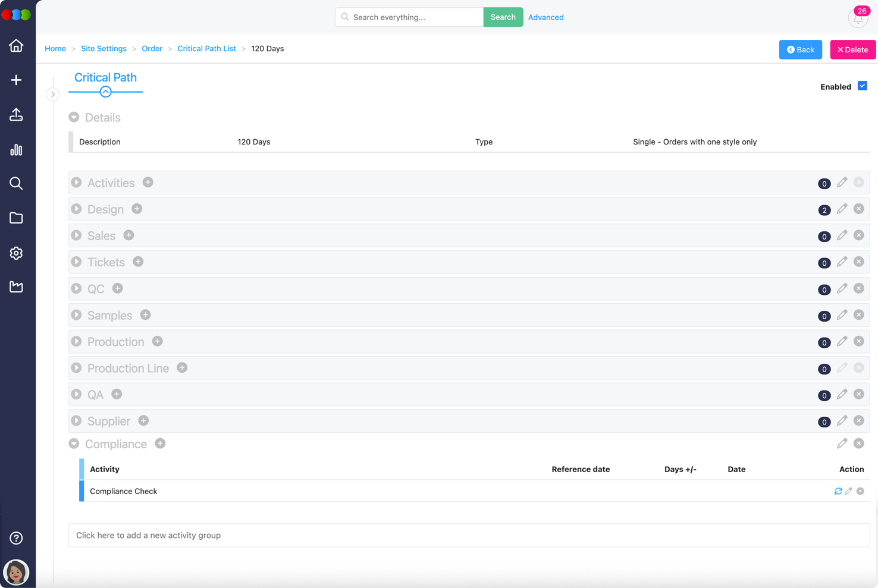Collapse the Compliance group
Viewport: 878px width, 588px height.
coord(74,444)
